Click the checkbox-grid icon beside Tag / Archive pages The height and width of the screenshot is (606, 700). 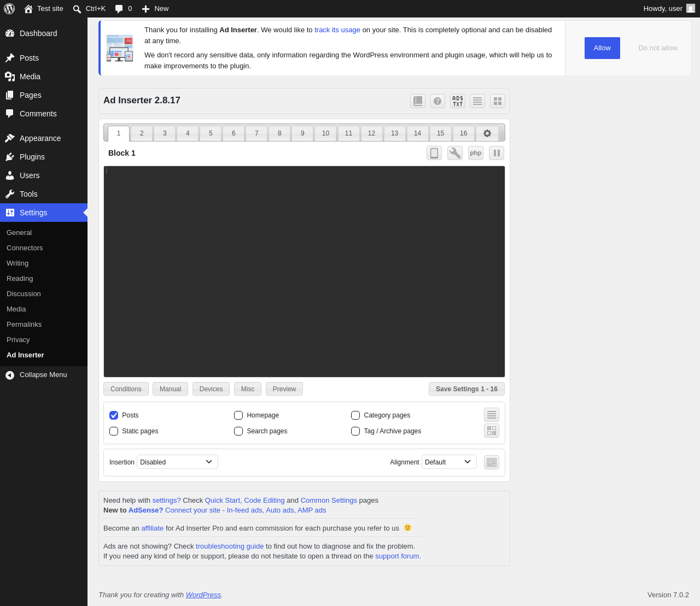click(492, 431)
